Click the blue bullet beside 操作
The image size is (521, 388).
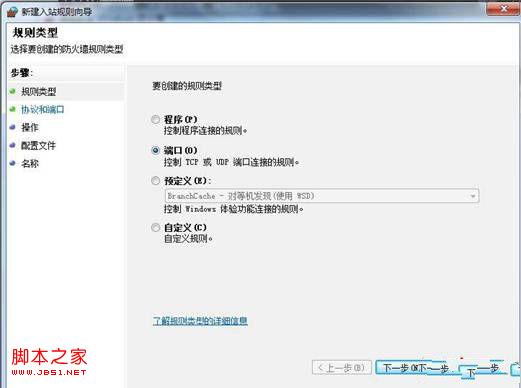13,127
